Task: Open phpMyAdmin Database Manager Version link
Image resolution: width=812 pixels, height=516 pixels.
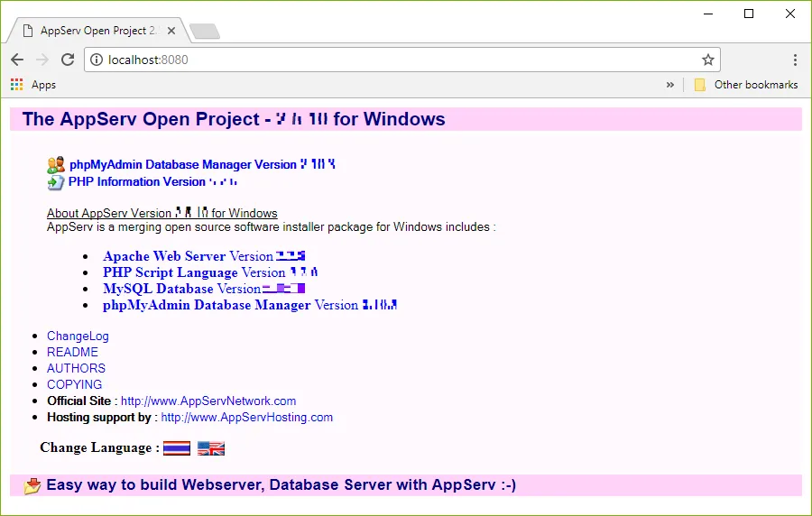Action: [x=202, y=164]
